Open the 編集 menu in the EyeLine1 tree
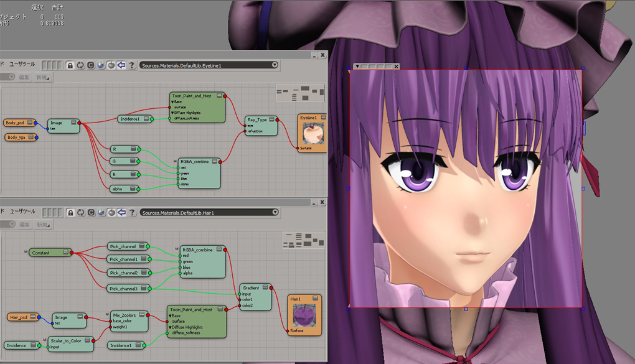Image resolution: width=635 pixels, height=364 pixels. (24, 77)
